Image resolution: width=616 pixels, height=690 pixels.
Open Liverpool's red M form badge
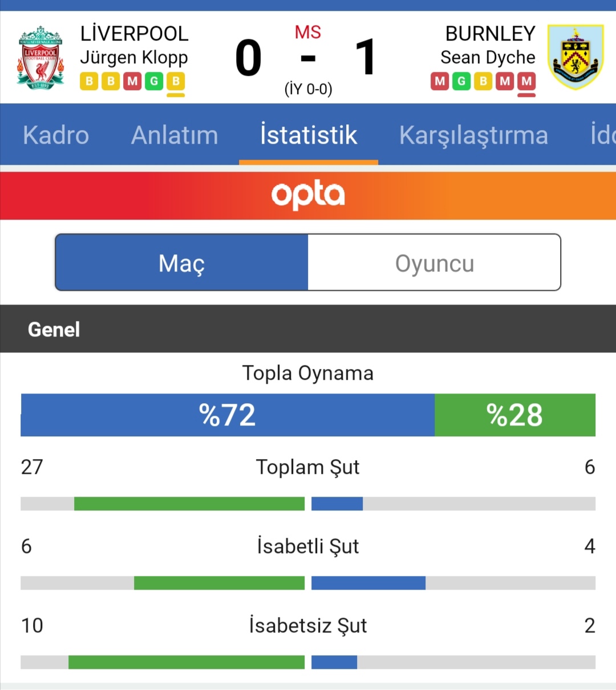[x=132, y=81]
